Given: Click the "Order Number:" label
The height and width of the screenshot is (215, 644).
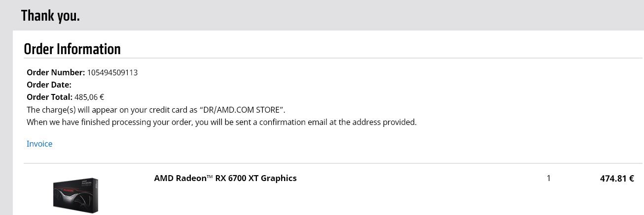Looking at the screenshot, I should pyautogui.click(x=56, y=72).
